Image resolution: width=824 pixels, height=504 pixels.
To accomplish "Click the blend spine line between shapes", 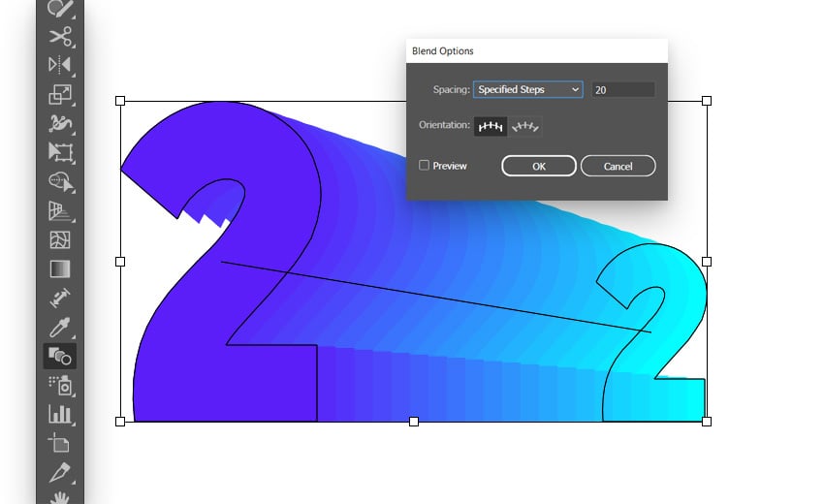I will 436,297.
